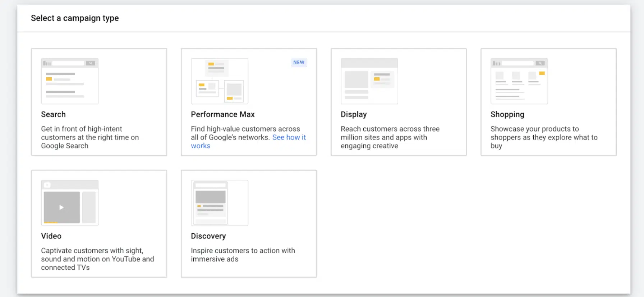
Task: Click the NEW badge on Performance Max
Action: click(x=299, y=63)
